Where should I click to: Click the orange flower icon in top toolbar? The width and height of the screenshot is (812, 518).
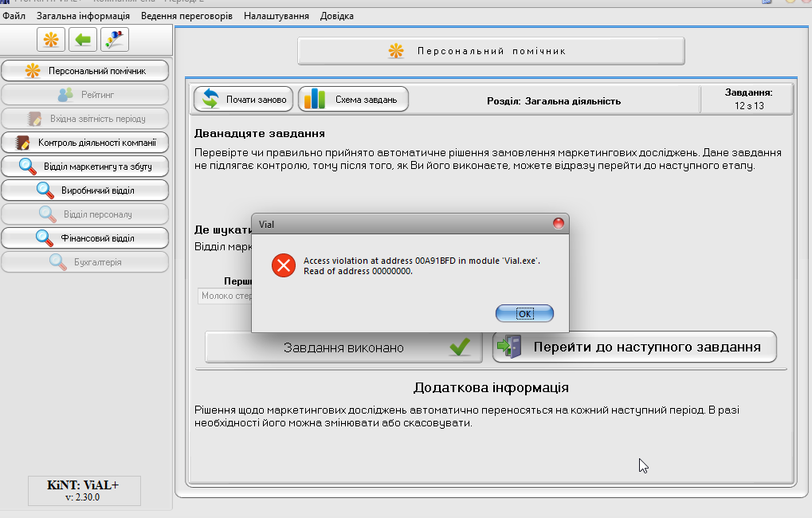click(x=51, y=39)
